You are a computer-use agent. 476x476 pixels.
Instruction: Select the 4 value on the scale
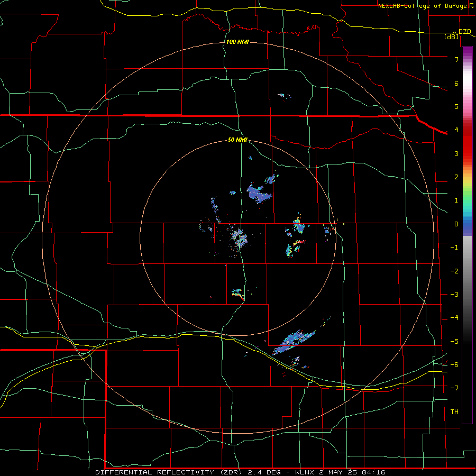pos(456,130)
